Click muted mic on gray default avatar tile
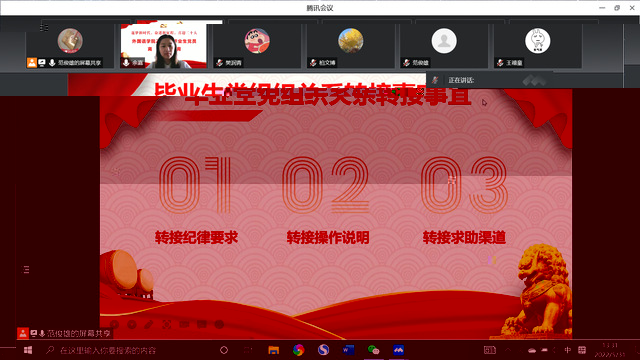The width and height of the screenshot is (640, 360). pyautogui.click(x=407, y=63)
